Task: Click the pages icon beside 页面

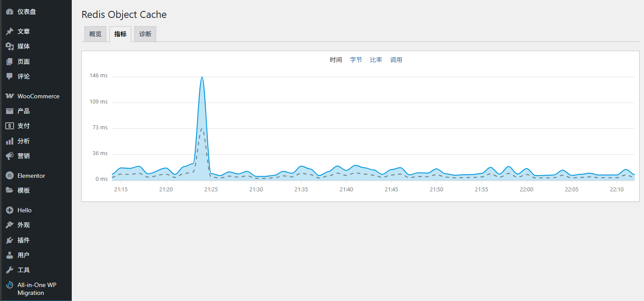Action: coord(10,62)
